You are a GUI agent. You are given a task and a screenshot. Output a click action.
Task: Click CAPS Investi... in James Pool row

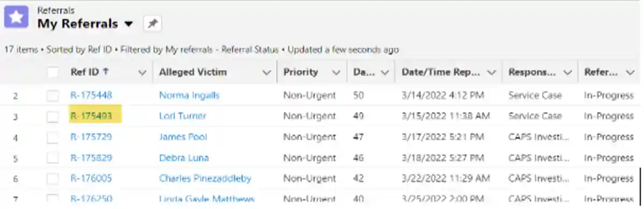point(539,137)
